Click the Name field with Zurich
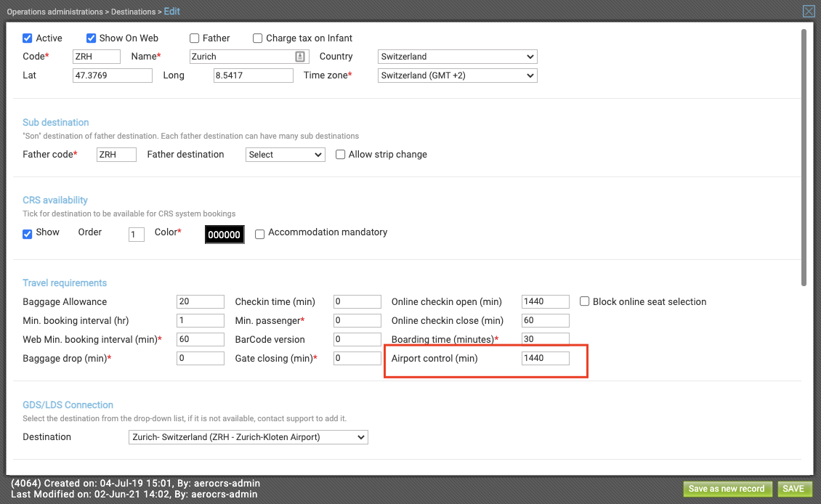Screen dimensions: 821x504 pyautogui.click(x=248, y=57)
